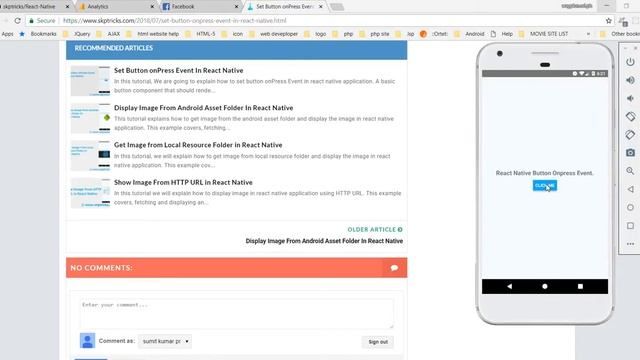Screen dimensions: 640x360
Task: Open the Comment as account dropdown
Action: click(165, 341)
